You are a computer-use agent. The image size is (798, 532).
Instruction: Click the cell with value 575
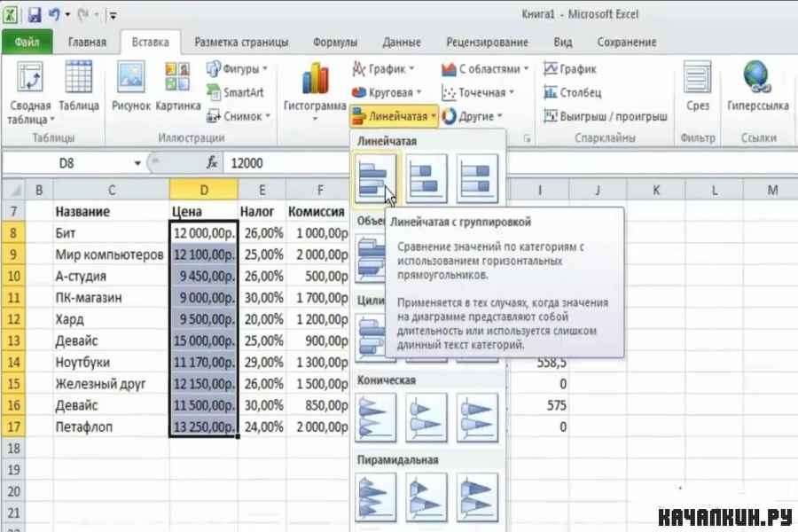point(539,405)
